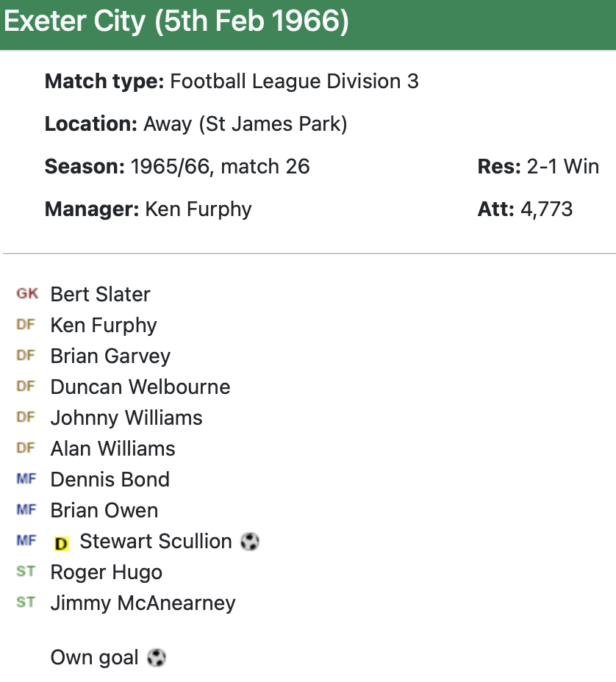
Task: Click the ST icon beside Jimmy McAnearney
Action: [x=26, y=603]
